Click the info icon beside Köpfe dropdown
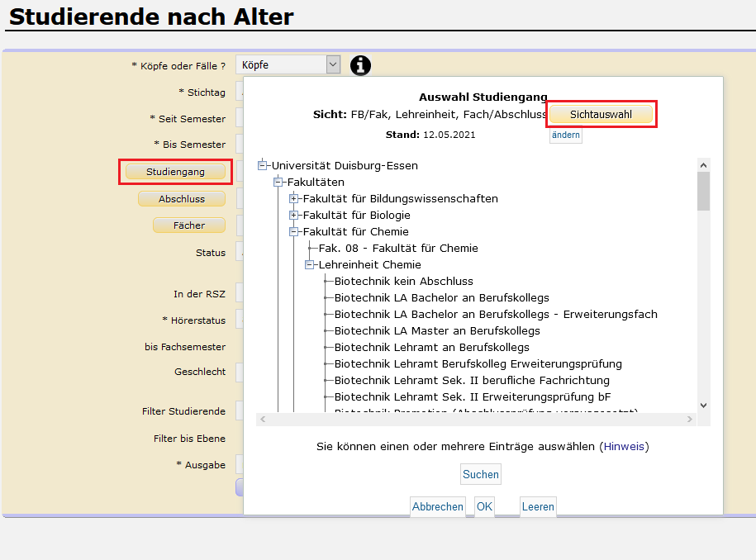The width and height of the screenshot is (756, 560). pyautogui.click(x=360, y=65)
